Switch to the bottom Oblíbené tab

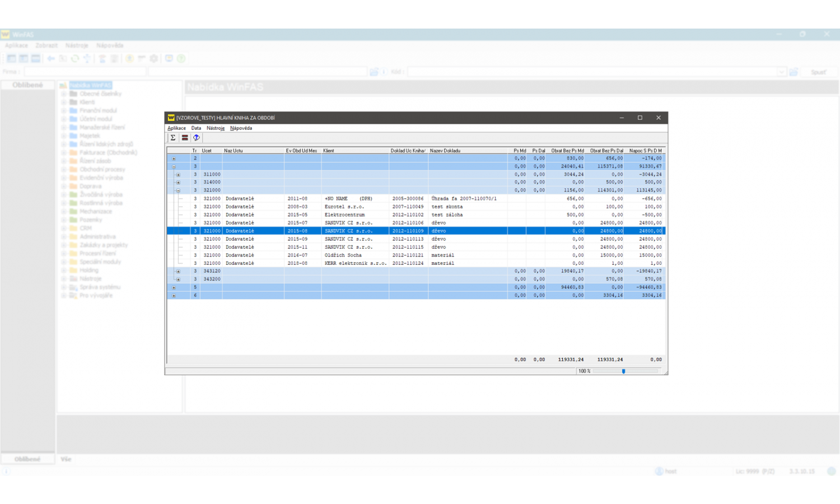click(27, 459)
